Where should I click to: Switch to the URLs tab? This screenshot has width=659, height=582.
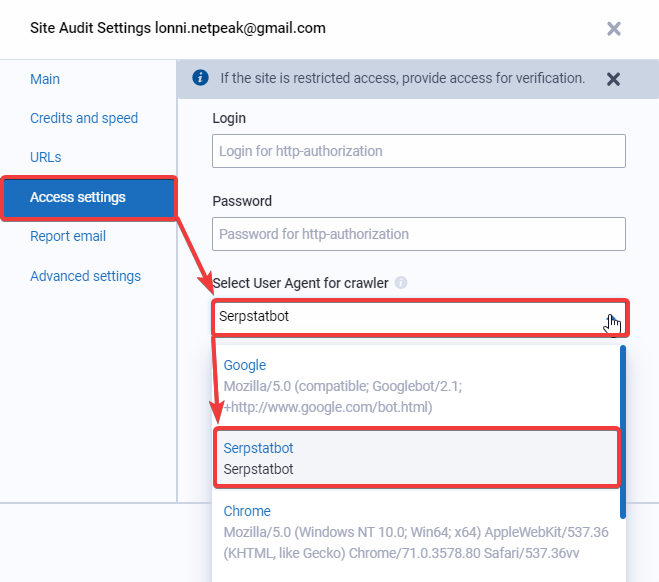pyautogui.click(x=46, y=157)
